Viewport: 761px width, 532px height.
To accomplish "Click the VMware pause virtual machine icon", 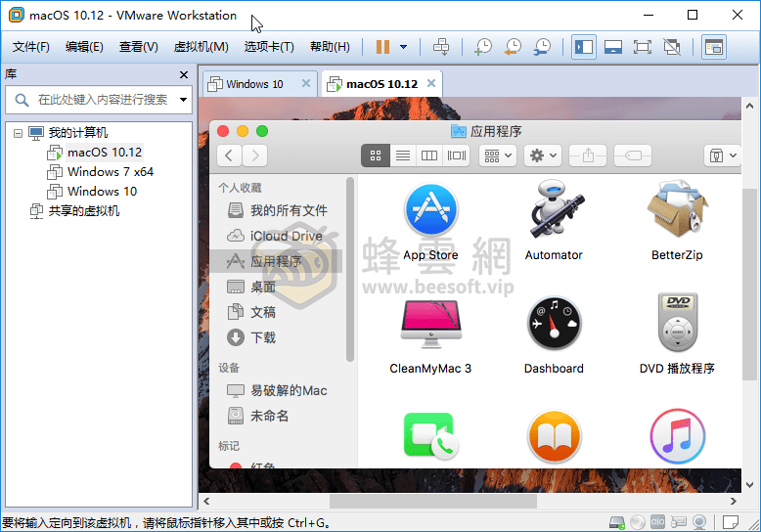I will pyautogui.click(x=382, y=47).
